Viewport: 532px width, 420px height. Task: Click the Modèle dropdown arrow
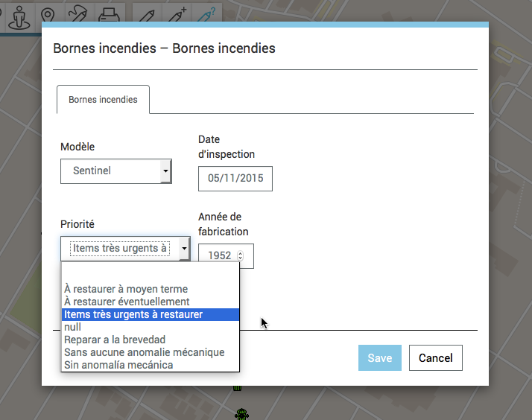coord(165,171)
